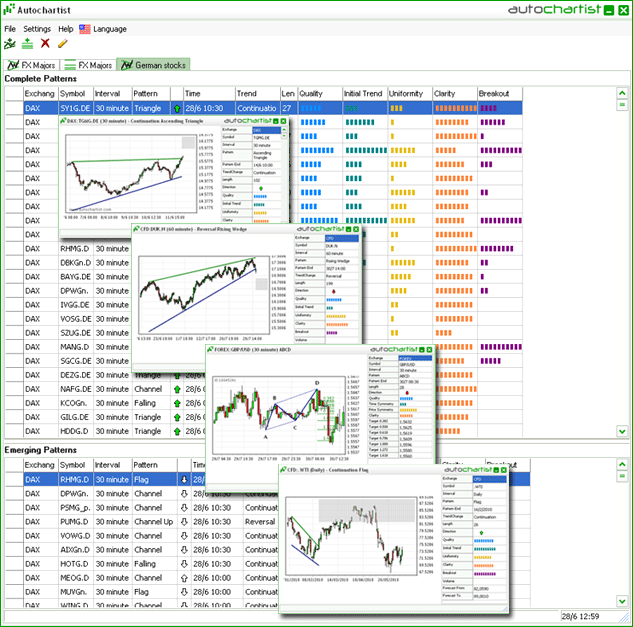The height and width of the screenshot is (627, 633).
Task: Click the GBP/USD ABCD candlestick chart
Action: click(x=279, y=416)
